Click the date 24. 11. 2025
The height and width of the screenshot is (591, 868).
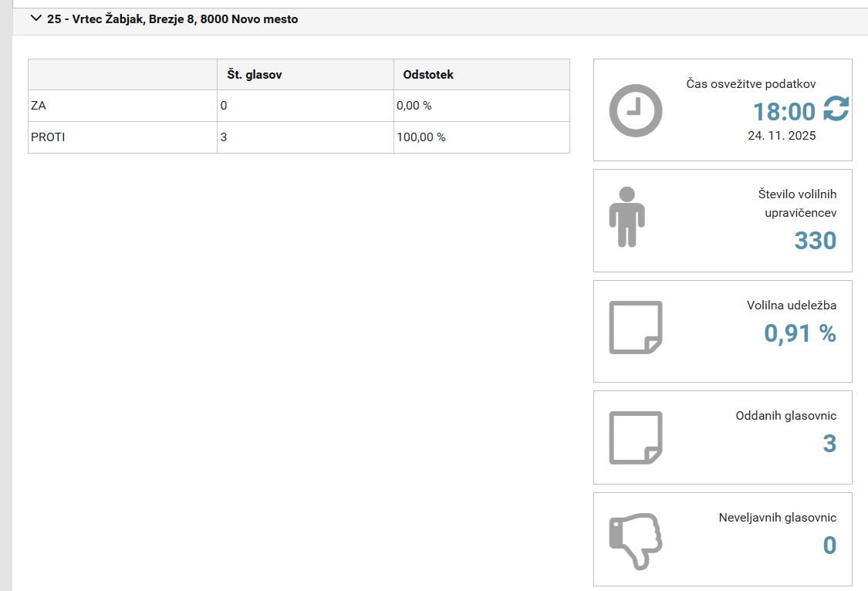click(782, 136)
